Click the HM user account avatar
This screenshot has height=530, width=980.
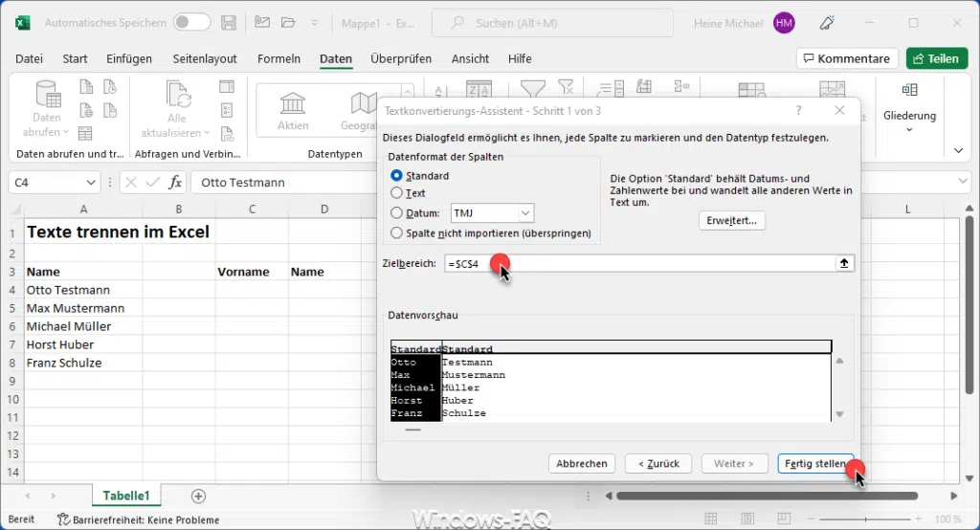tap(784, 23)
